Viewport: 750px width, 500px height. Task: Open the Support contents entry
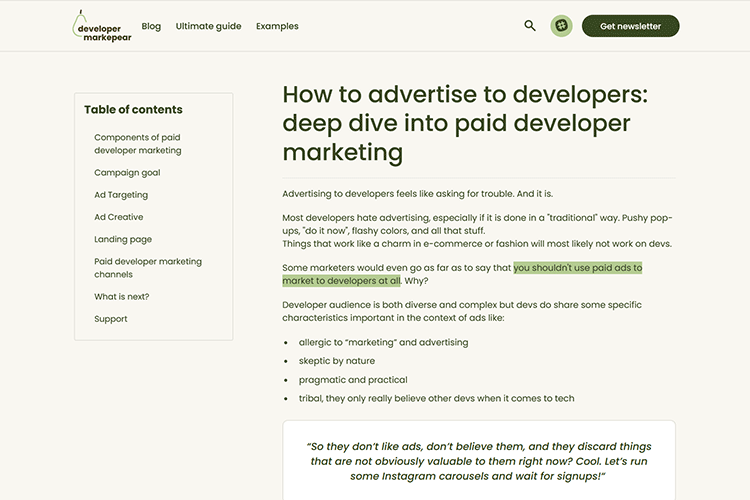click(111, 319)
